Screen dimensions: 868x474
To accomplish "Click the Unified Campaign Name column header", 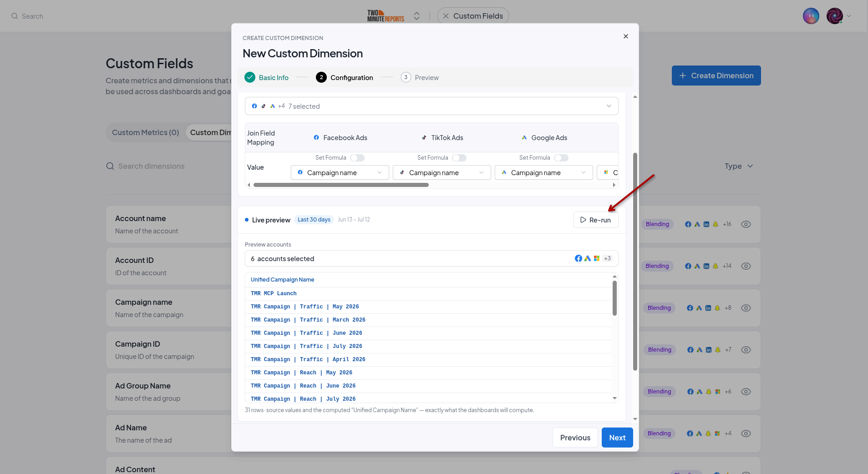I will (x=282, y=280).
